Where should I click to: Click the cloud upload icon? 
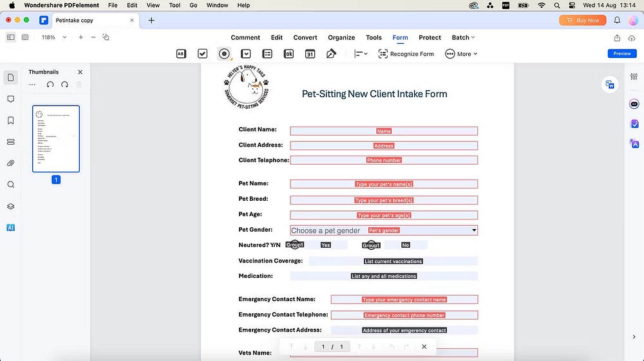632,38
